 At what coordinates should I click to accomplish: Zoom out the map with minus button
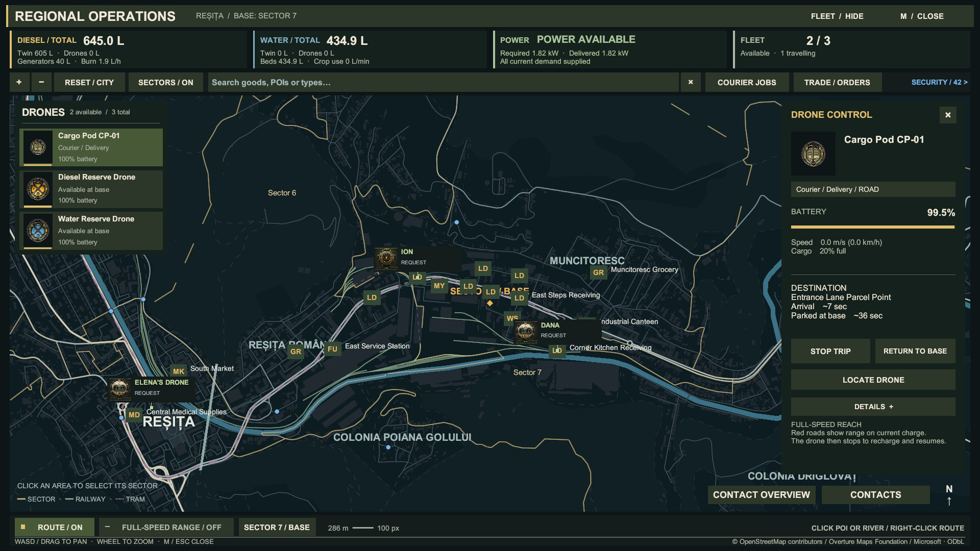pyautogui.click(x=41, y=82)
